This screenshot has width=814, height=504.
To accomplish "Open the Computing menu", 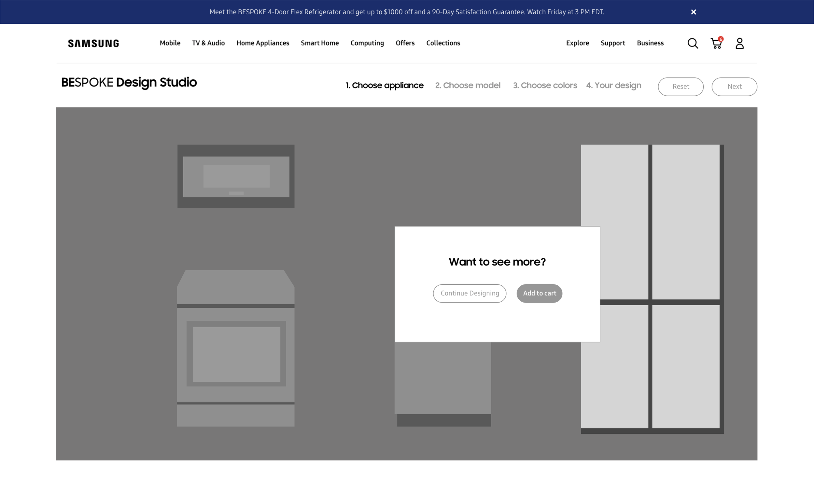I will 367,43.
